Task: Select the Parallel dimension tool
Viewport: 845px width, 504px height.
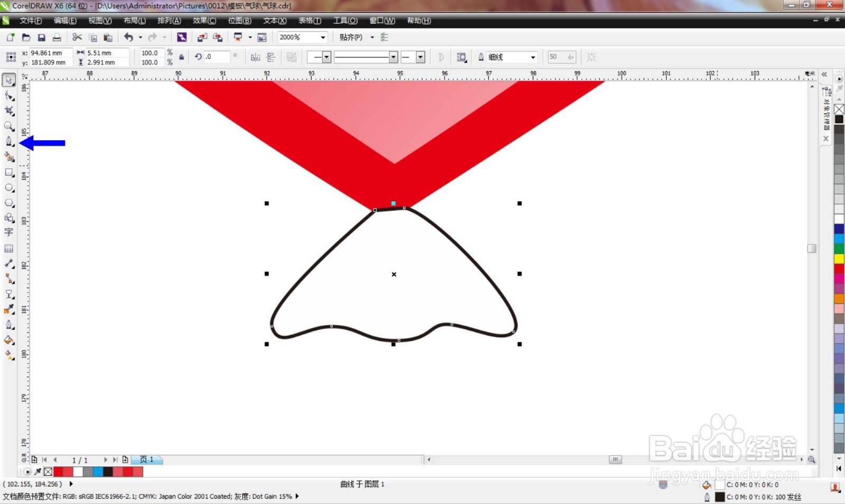Action: pyautogui.click(x=9, y=263)
